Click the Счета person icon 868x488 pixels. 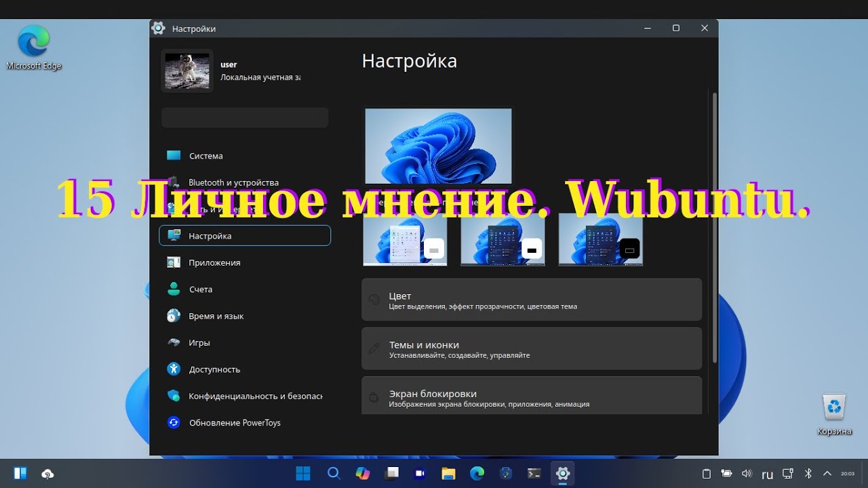point(174,289)
